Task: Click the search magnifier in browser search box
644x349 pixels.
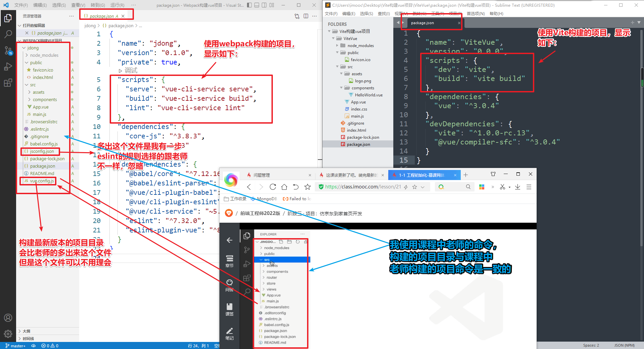Action: (468, 187)
